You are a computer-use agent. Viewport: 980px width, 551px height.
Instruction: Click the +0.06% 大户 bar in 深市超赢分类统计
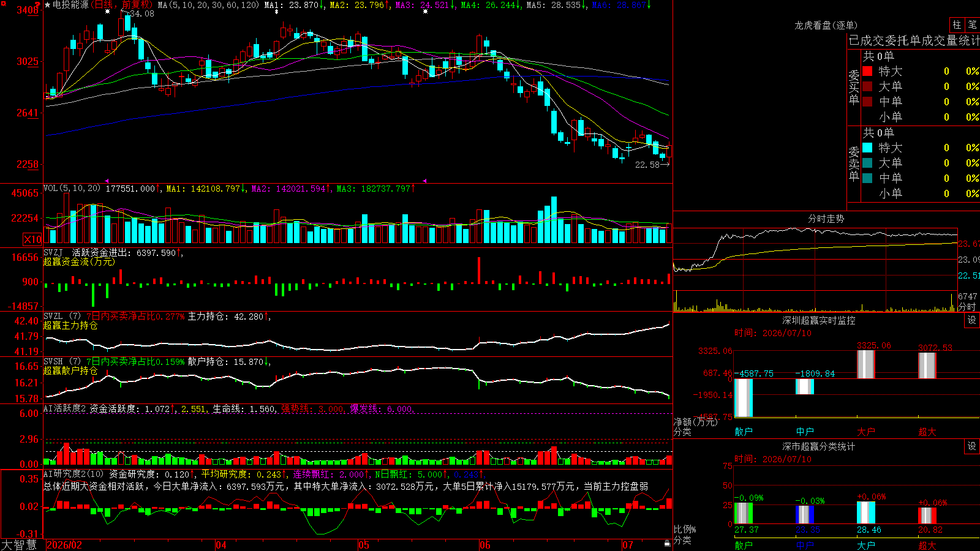point(866,512)
